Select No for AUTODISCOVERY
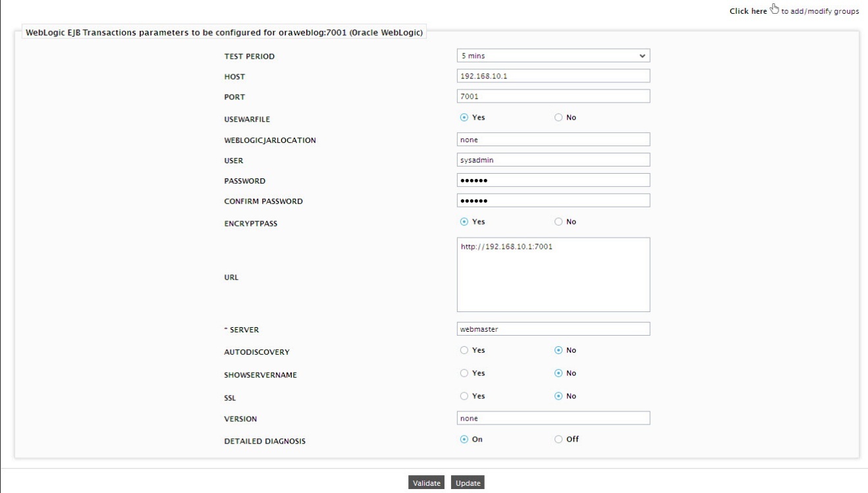The height and width of the screenshot is (493, 868). pyautogui.click(x=558, y=350)
